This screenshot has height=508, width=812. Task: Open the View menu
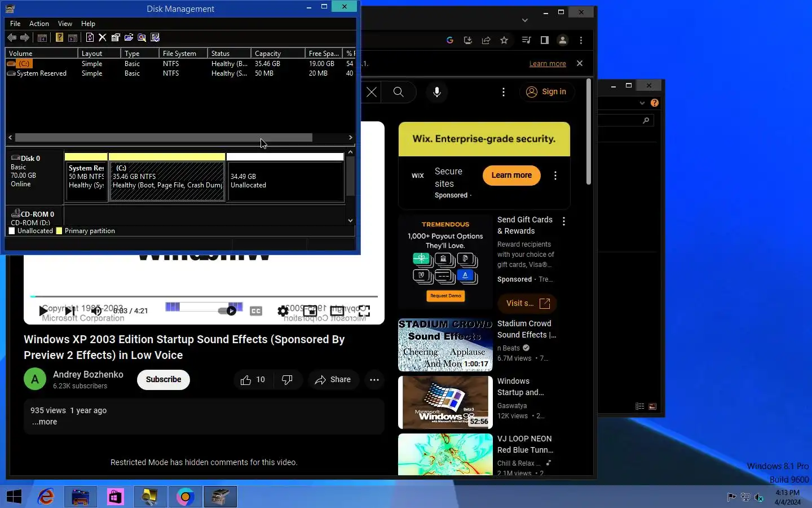coord(65,24)
